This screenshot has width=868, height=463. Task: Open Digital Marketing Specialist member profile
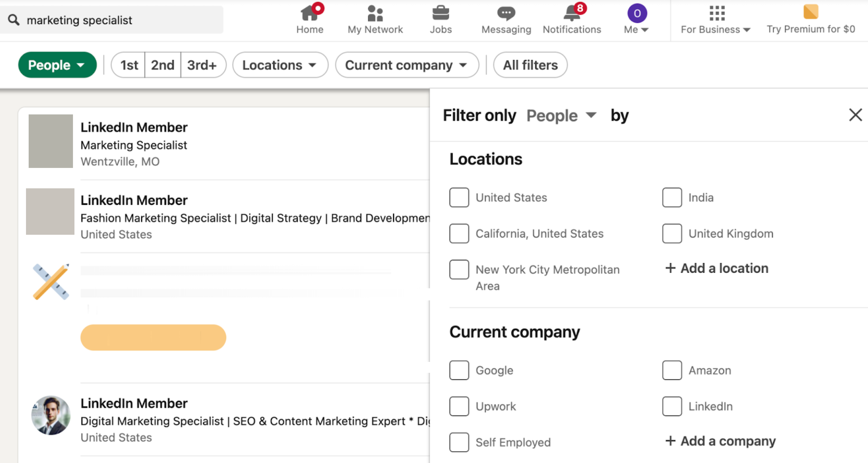coord(134,403)
